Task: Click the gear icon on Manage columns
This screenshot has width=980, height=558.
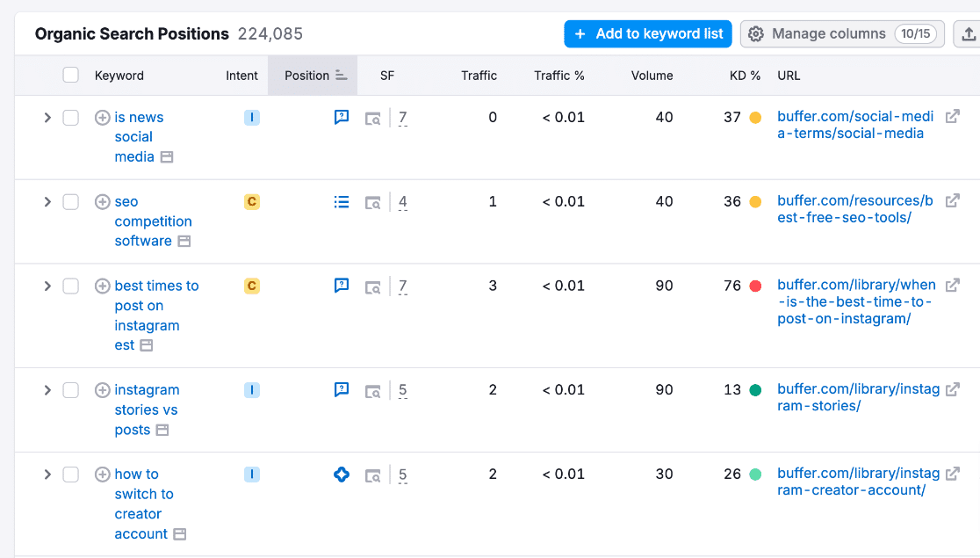Action: (x=756, y=33)
